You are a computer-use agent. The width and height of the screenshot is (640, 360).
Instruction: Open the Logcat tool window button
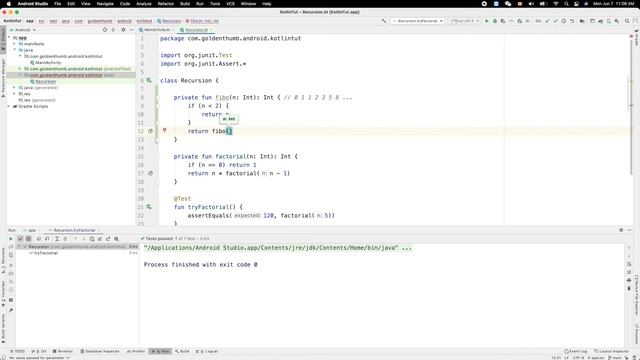click(207, 351)
